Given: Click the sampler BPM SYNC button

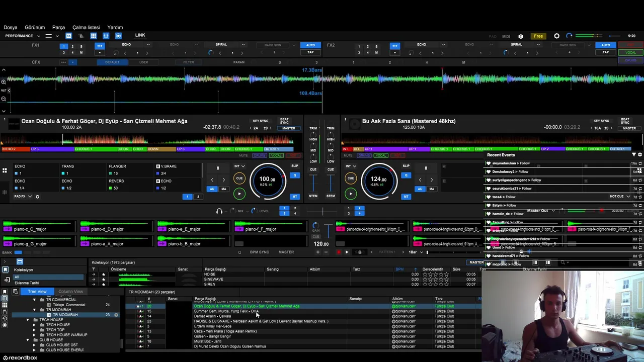Looking at the screenshot, I should 260,252.
